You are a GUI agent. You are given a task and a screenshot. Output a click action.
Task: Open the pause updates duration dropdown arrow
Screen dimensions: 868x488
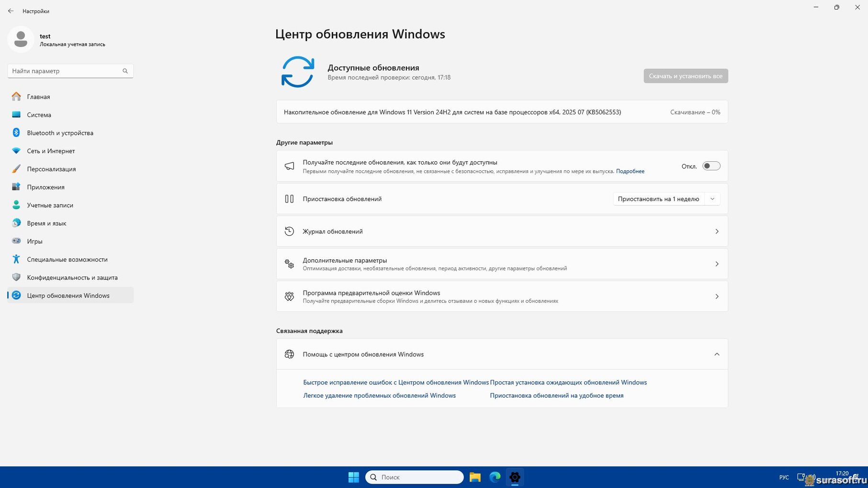(712, 199)
